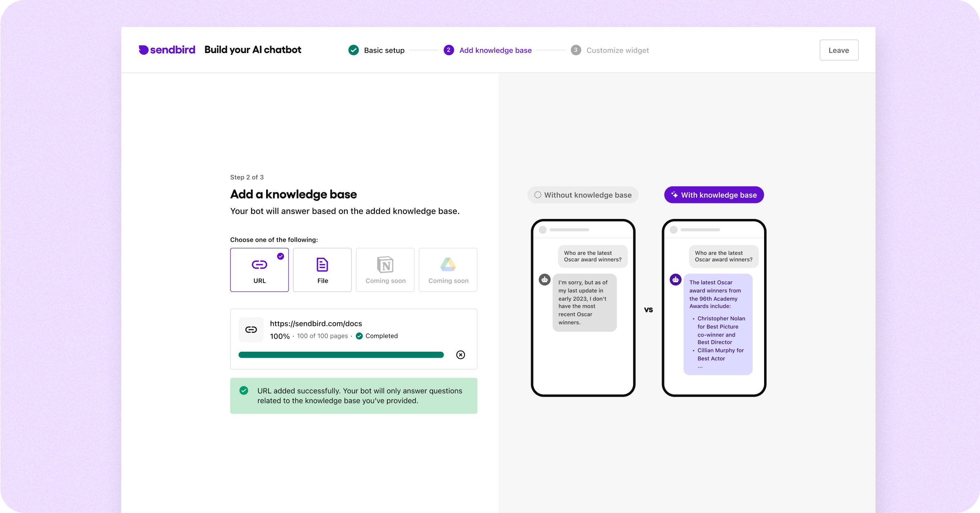The height and width of the screenshot is (513, 980).
Task: Click the left phone's user question bubble
Action: [x=593, y=256]
